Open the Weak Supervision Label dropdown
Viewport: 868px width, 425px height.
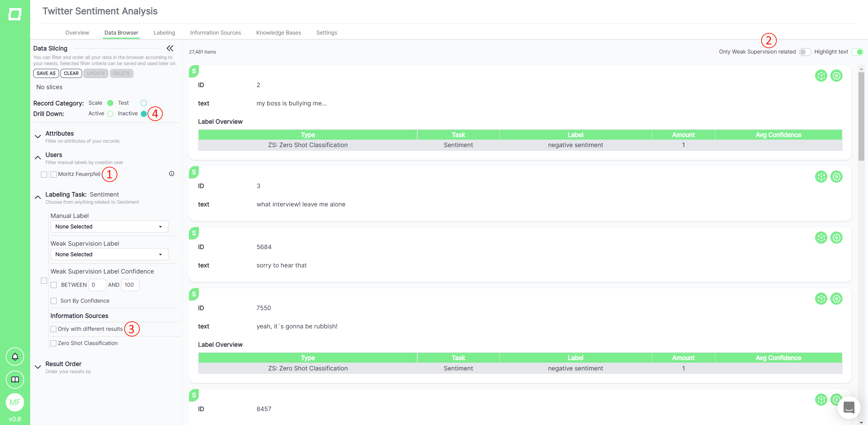(109, 254)
